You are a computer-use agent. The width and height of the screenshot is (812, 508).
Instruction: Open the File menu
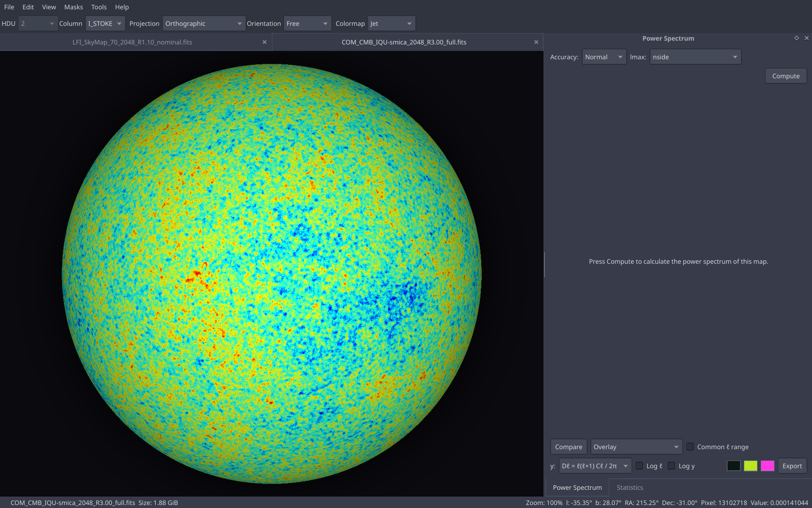pyautogui.click(x=9, y=7)
